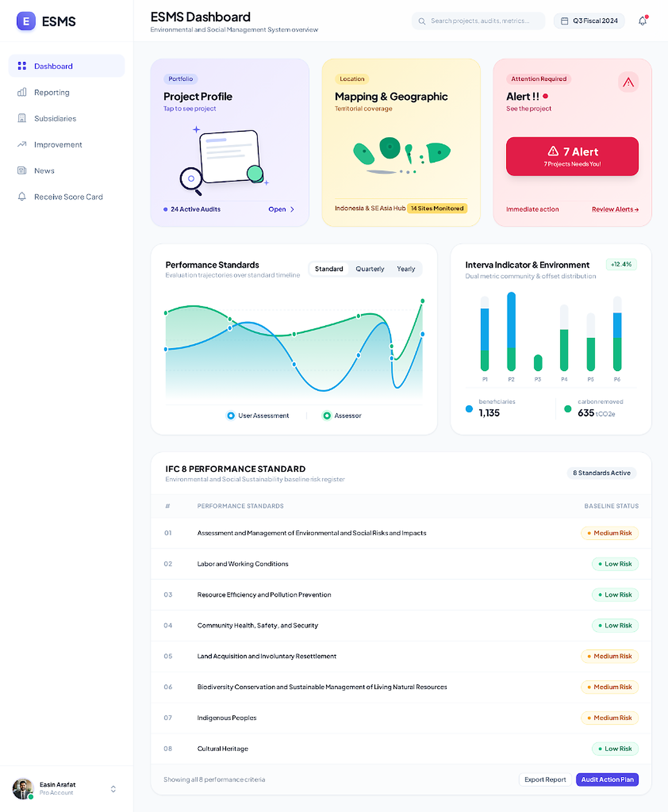Click the P2 bar in indicator chart
This screenshot has width=668, height=812.
pos(511,331)
